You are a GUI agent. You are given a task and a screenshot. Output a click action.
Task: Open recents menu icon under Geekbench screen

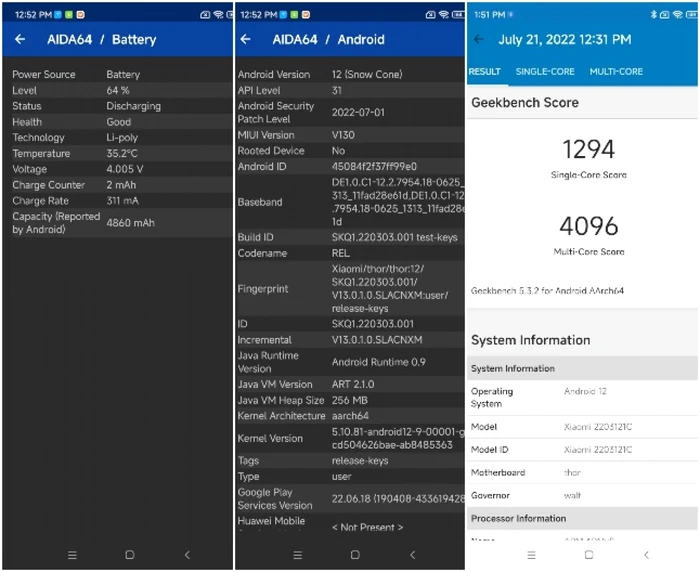(x=531, y=555)
